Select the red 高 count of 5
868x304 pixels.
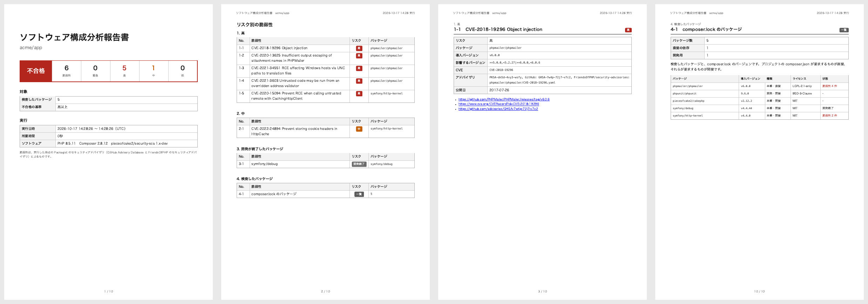[x=124, y=68]
